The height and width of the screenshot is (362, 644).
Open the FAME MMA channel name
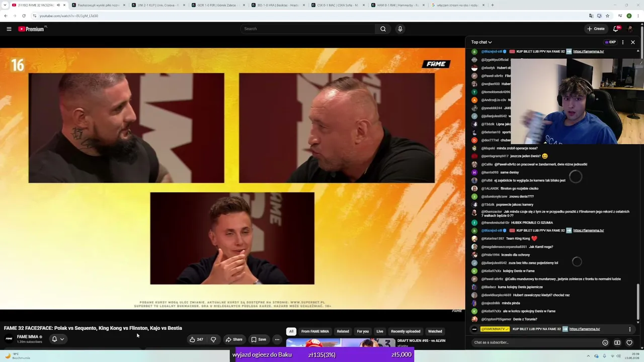(x=27, y=337)
